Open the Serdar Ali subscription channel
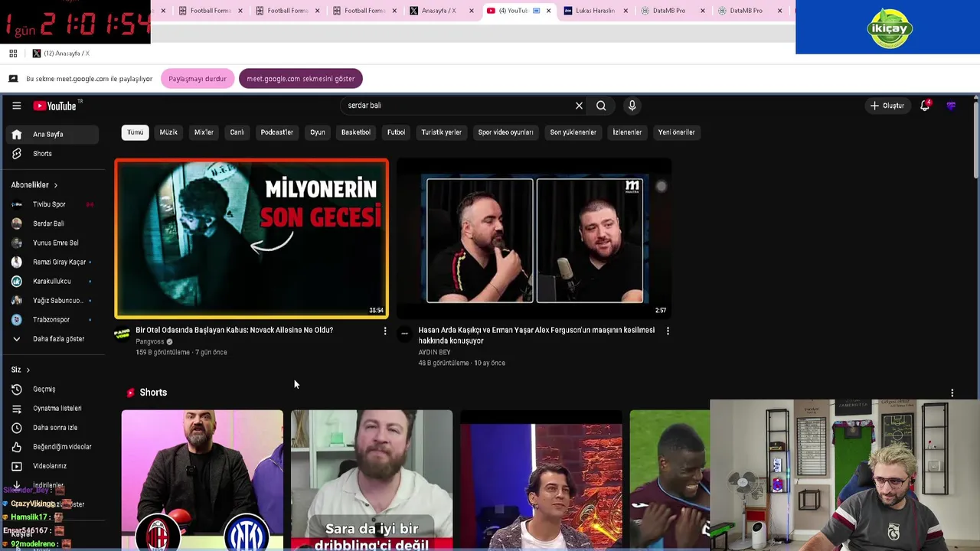The image size is (980, 551). point(52,223)
